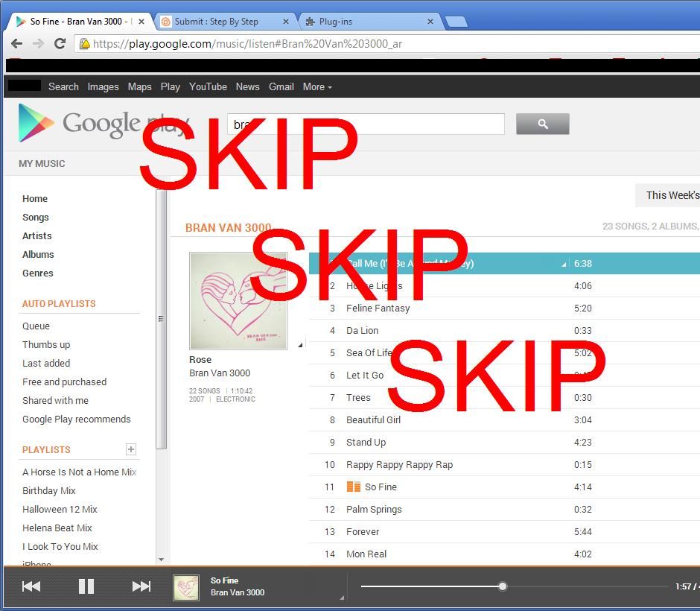Click the previous track icon
The image size is (700, 611).
click(31, 586)
